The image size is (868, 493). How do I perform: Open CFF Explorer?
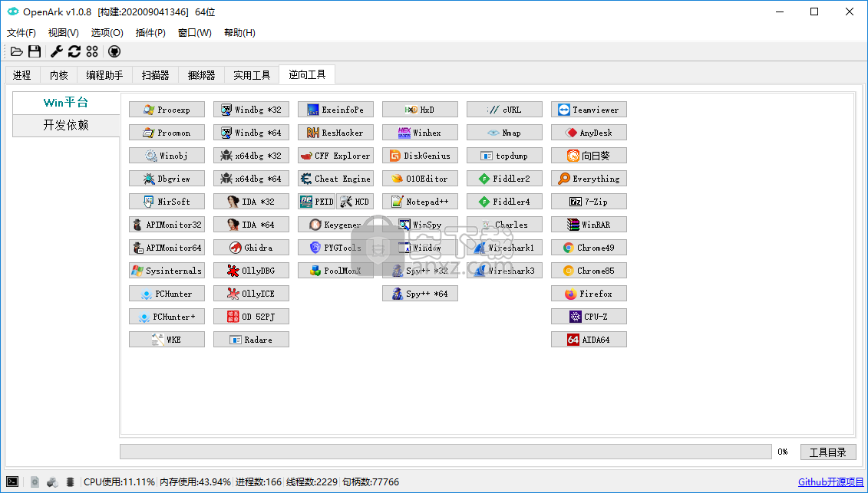point(335,156)
